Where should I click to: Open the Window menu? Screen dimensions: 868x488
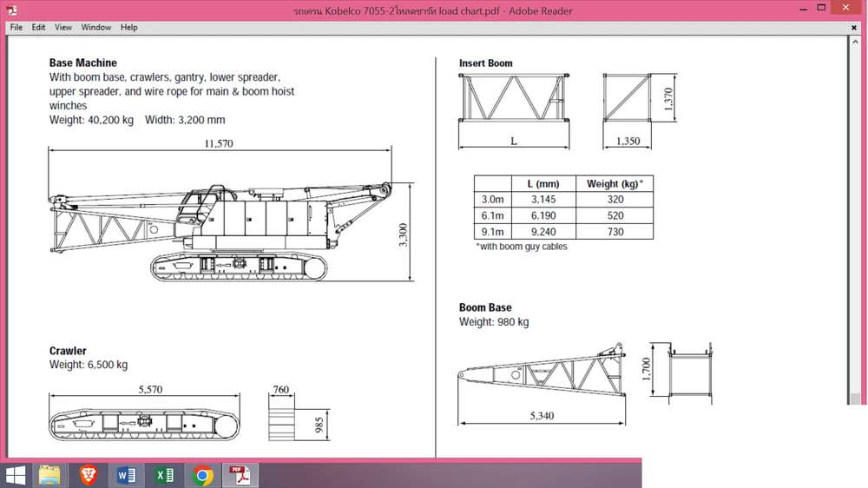coord(96,27)
